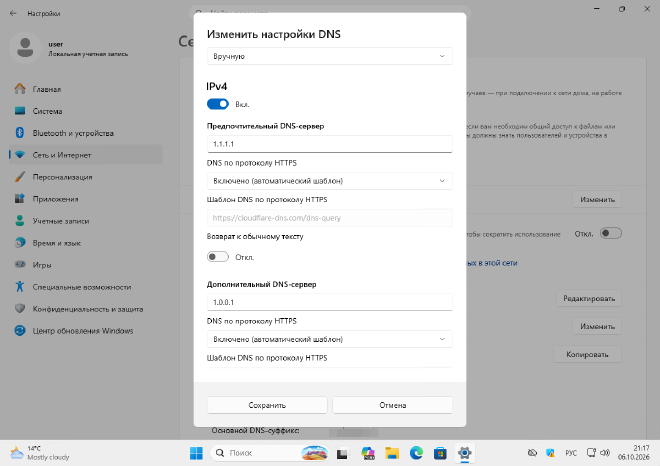This screenshot has height=466, width=660.
Task: Open Главная in the sidebar
Action: point(85,89)
